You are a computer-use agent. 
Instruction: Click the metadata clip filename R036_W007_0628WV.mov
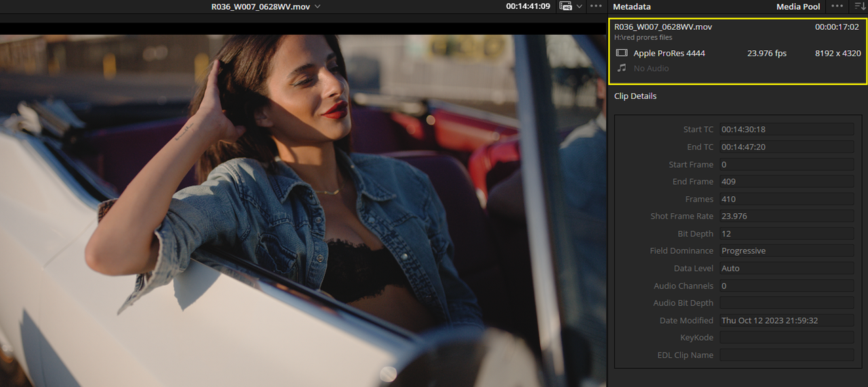(x=663, y=27)
